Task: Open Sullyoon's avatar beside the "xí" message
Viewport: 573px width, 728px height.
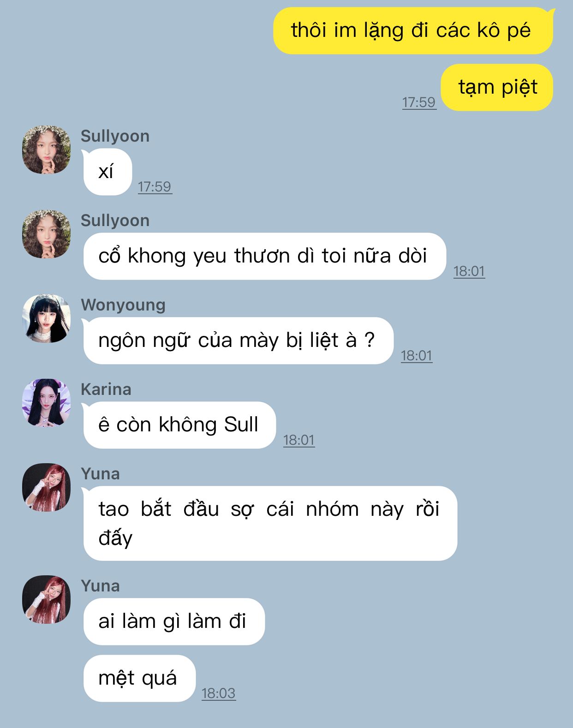Action: click(x=46, y=149)
